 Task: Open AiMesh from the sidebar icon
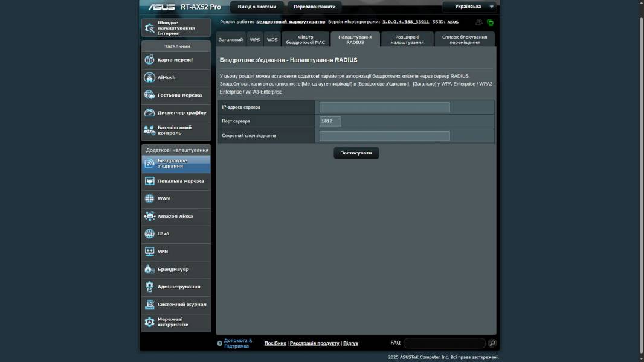149,77
